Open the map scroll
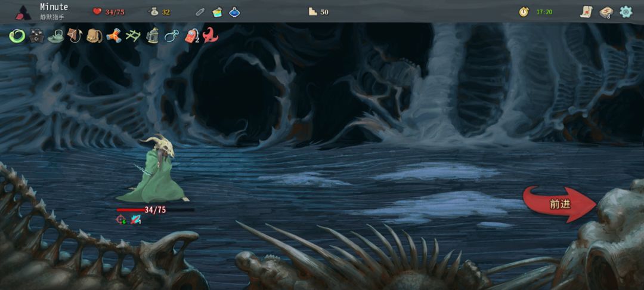The height and width of the screenshot is (290, 644). [x=586, y=11]
